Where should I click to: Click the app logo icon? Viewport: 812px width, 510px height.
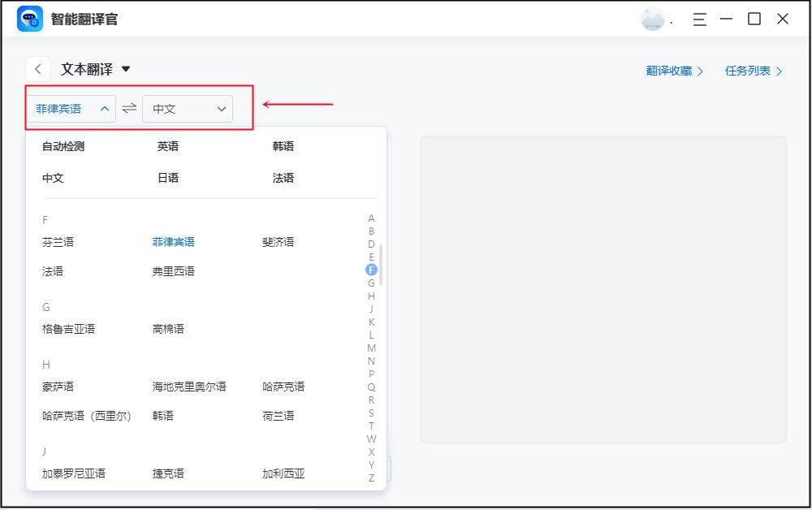tap(30, 19)
